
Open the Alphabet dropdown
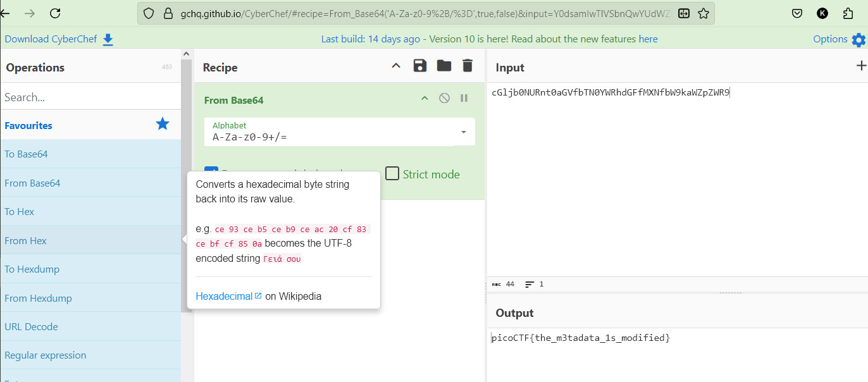[464, 132]
